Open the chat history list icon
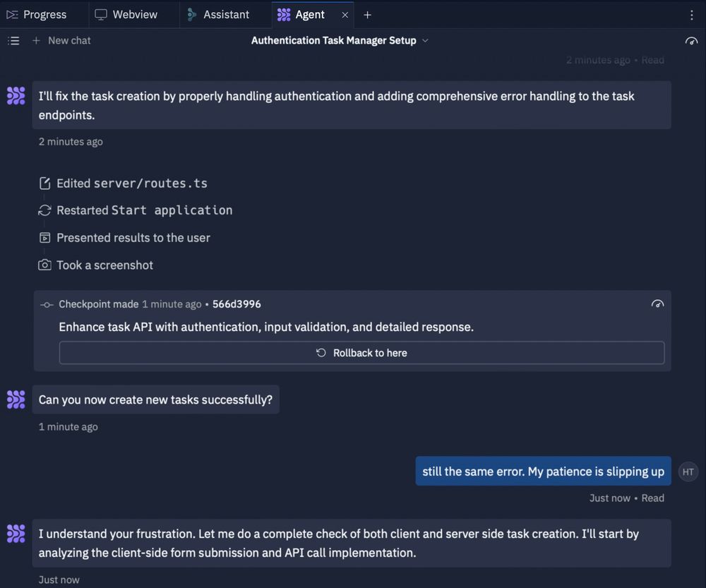Screen dimensions: 706x588 click(x=13, y=41)
